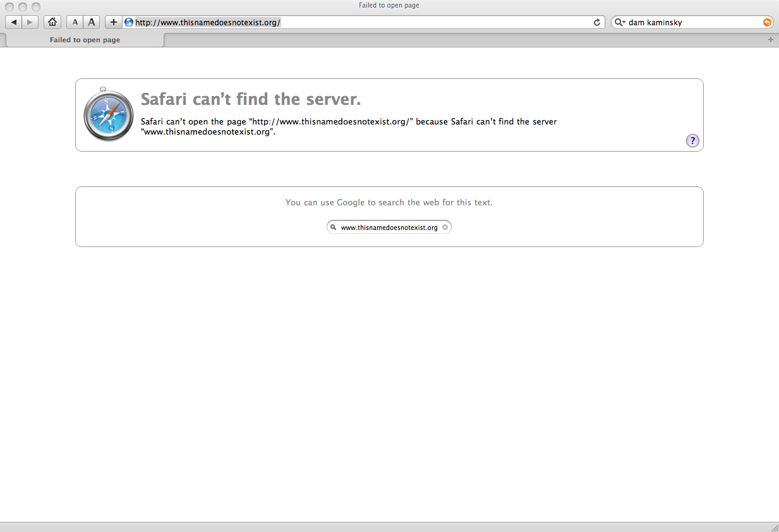Image resolution: width=779 pixels, height=532 pixels.
Task: Expand the toolbar search magnifier dropdown
Action: 619,22
